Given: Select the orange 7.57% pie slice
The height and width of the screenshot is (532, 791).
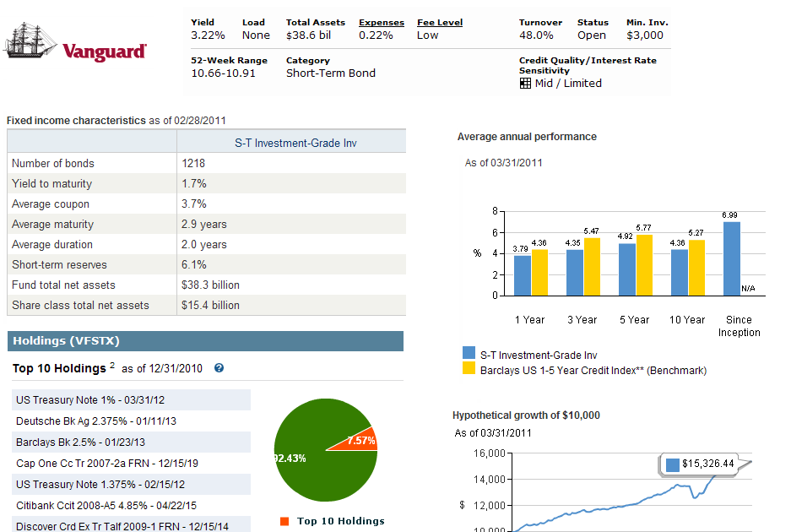Looking at the screenshot, I should click(359, 439).
